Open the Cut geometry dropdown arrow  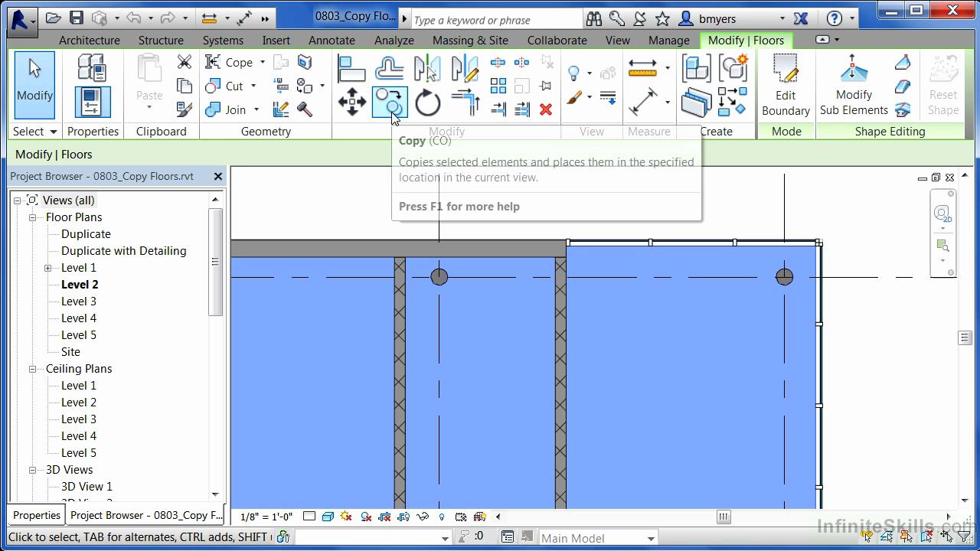point(253,86)
